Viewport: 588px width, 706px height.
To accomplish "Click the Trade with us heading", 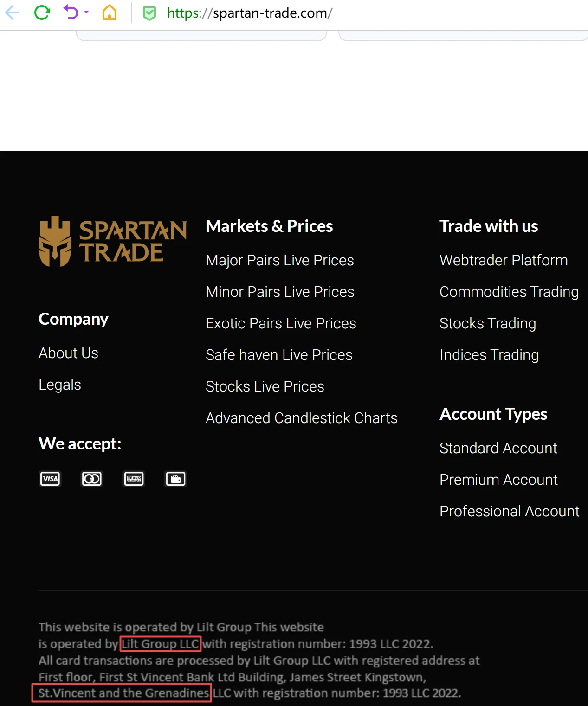I will pyautogui.click(x=489, y=226).
